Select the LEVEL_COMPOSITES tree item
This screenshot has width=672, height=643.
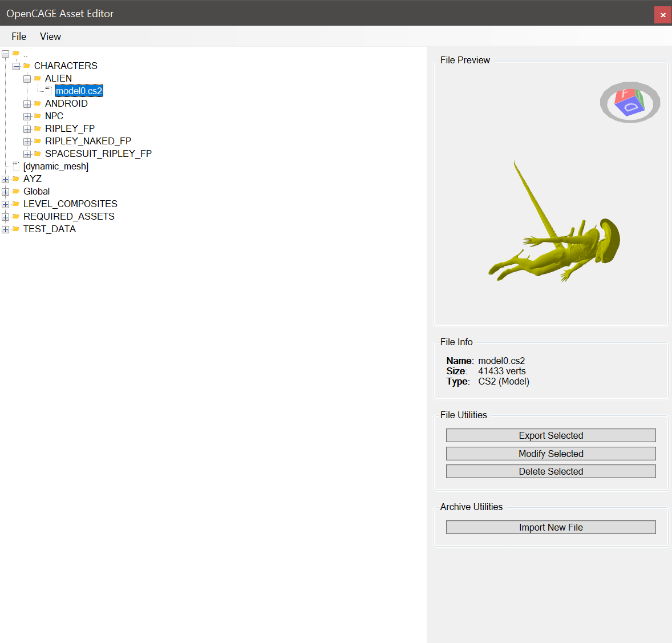click(x=70, y=204)
